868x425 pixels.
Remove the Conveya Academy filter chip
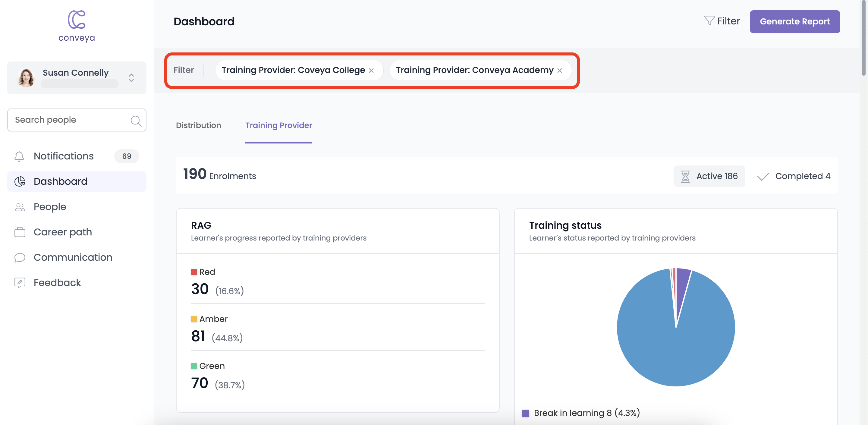point(559,71)
